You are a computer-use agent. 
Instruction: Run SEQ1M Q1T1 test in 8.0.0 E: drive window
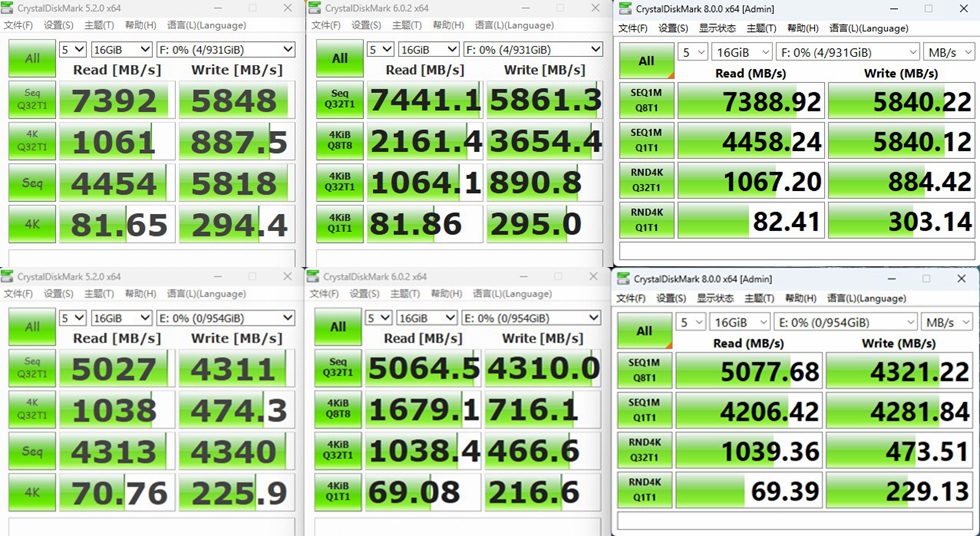point(644,411)
